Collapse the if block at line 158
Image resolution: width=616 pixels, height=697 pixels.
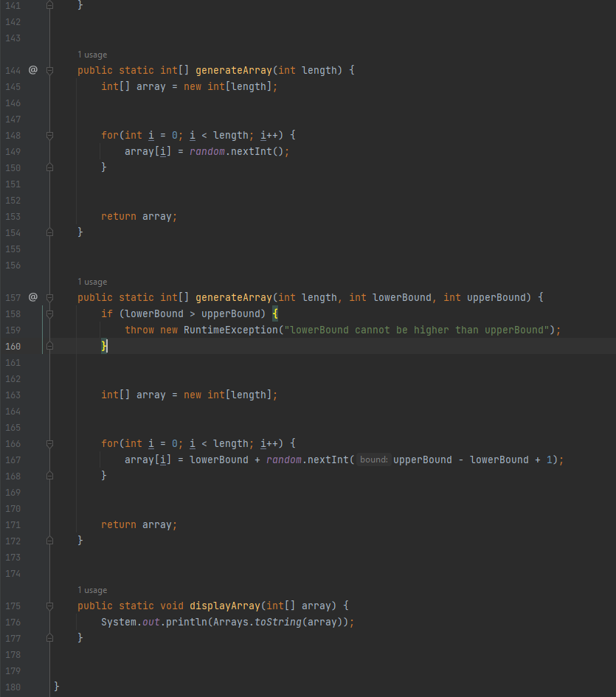(50, 313)
